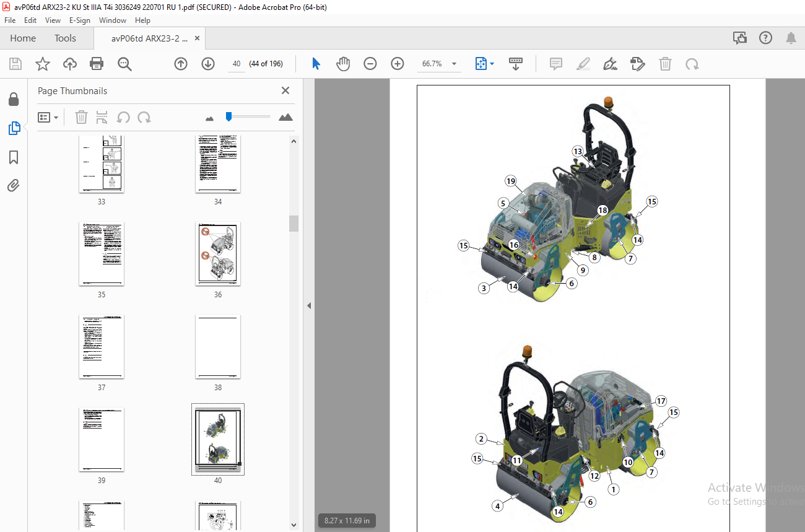Select the arrow Selection tool
The image size is (805, 532).
316,64
